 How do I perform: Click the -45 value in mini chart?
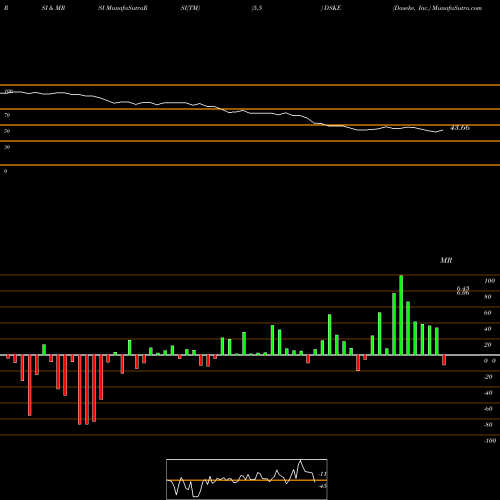[322, 486]
